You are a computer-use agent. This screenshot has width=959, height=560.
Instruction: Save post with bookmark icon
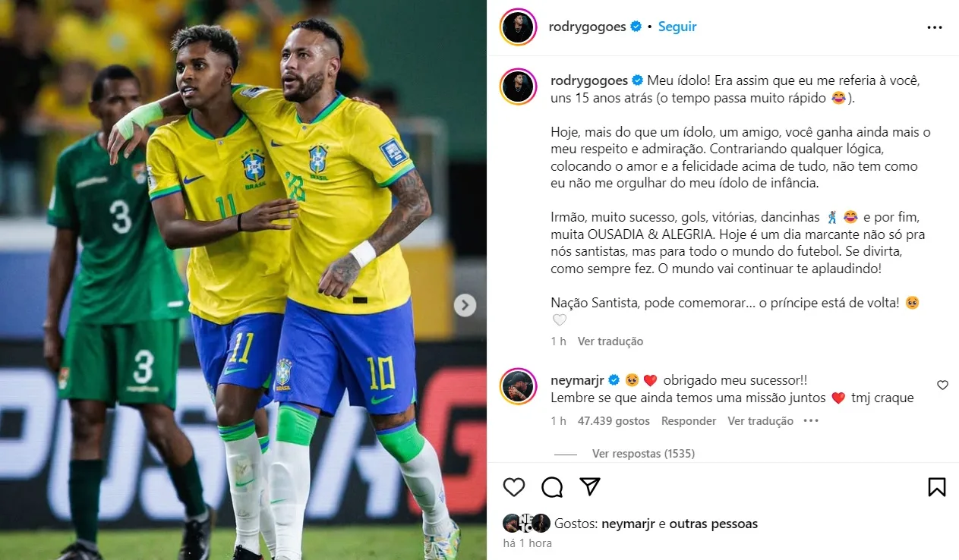point(937,487)
